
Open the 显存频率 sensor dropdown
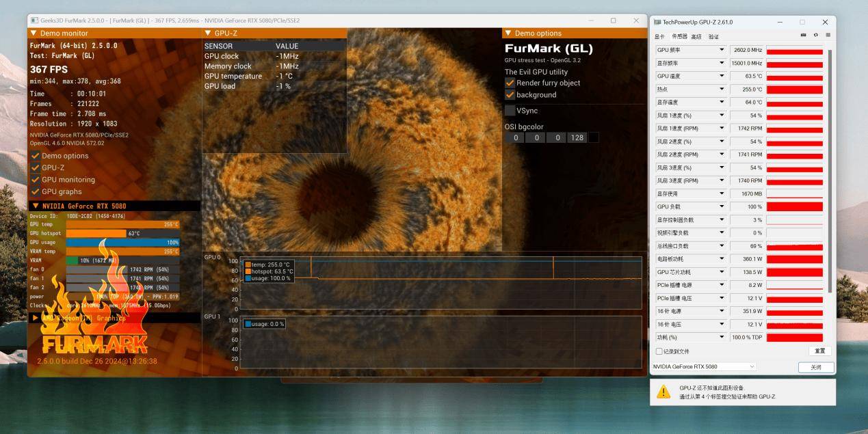pyautogui.click(x=722, y=63)
